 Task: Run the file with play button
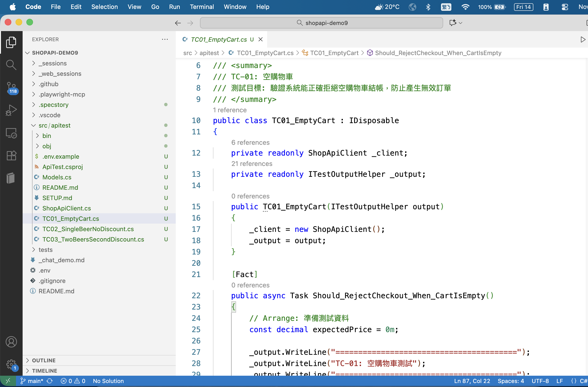tap(583, 40)
